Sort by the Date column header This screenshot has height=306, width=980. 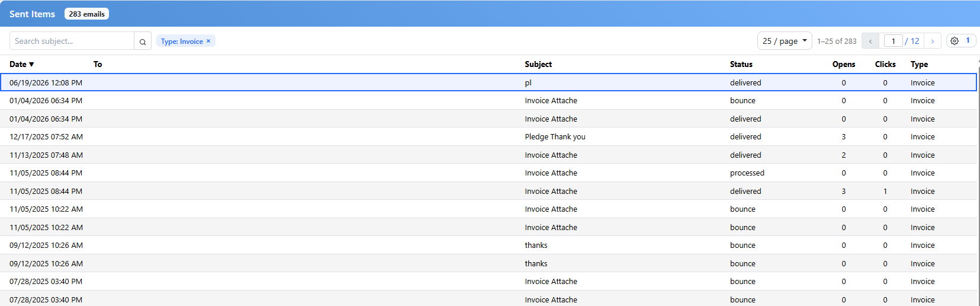pyautogui.click(x=22, y=64)
